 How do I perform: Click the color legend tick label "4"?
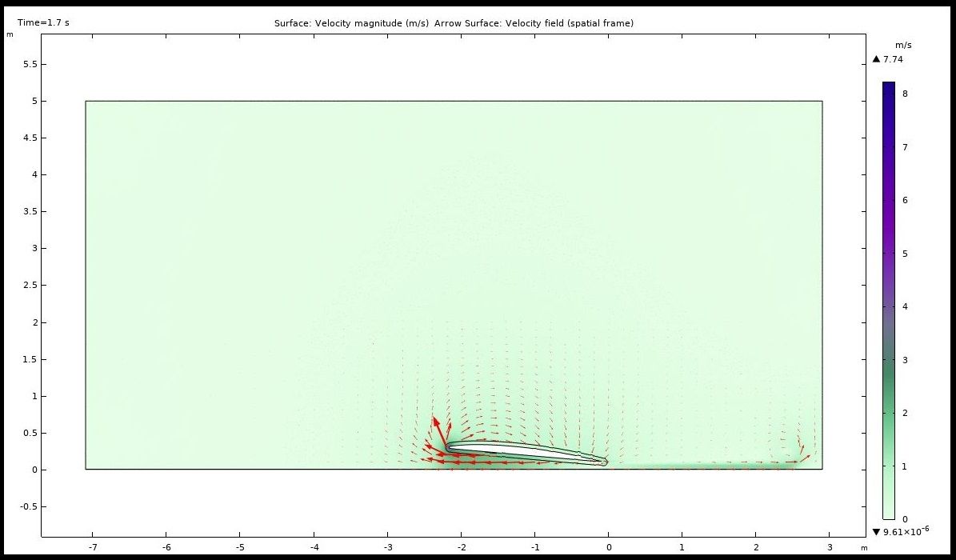906,306
